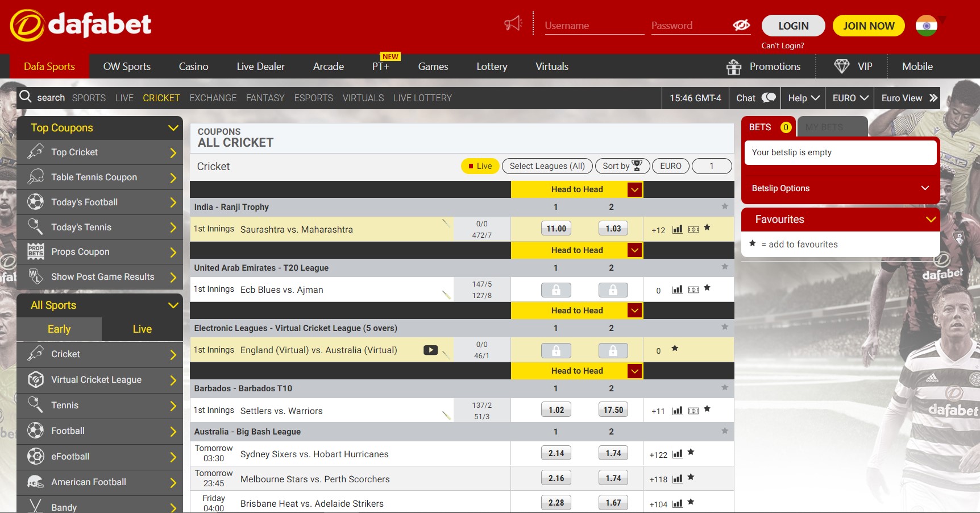Open Virtual Cricket League sport
This screenshot has width=980, height=513.
tap(100, 380)
